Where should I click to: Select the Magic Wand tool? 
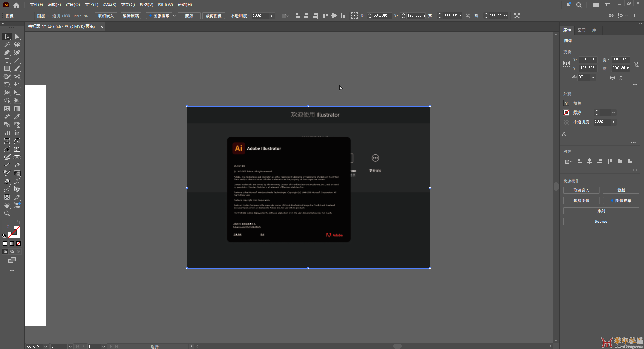[x=7, y=44]
